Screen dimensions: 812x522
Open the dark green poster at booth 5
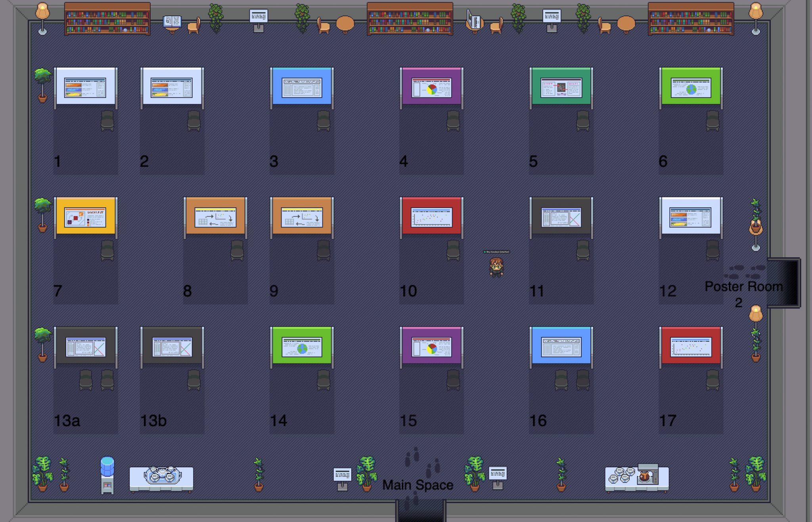[561, 87]
